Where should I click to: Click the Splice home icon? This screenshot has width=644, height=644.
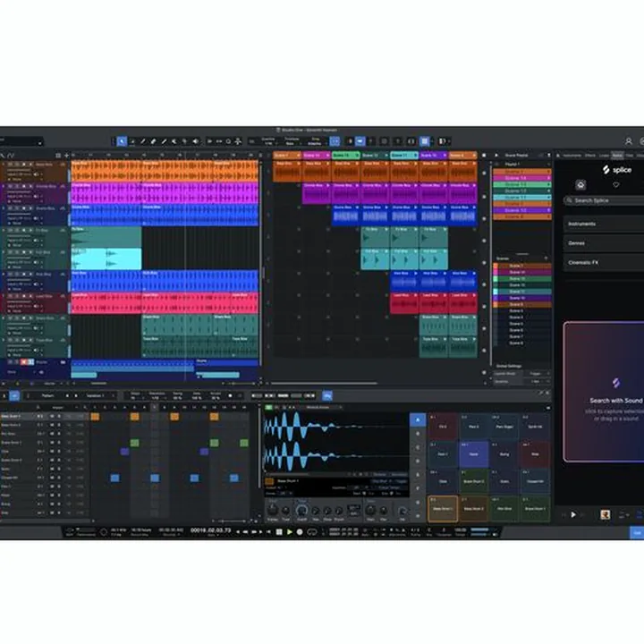click(x=580, y=185)
